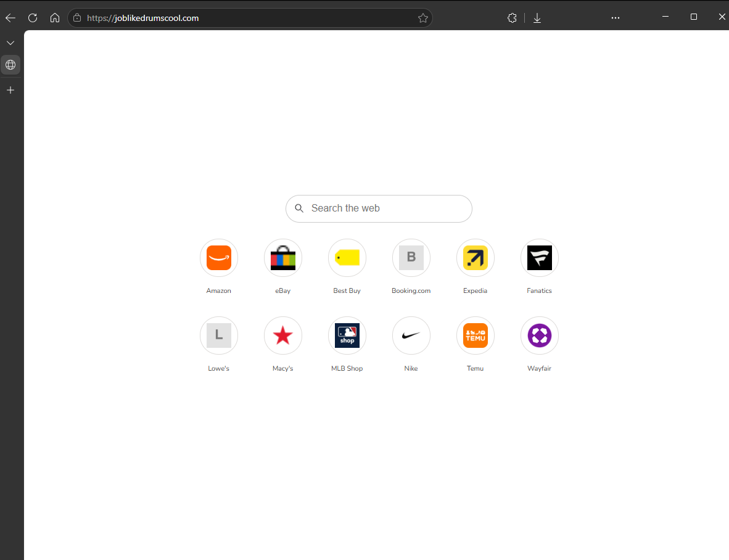The height and width of the screenshot is (560, 729).
Task: Open the downloads panel
Action: 537,18
